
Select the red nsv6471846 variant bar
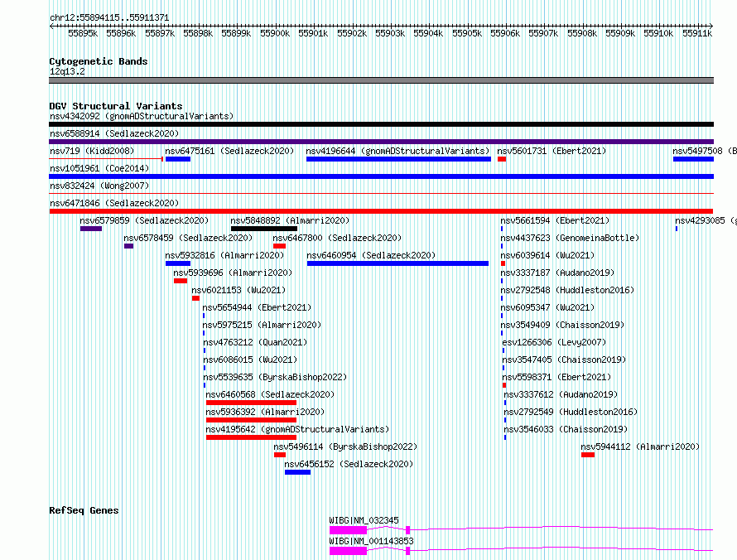point(381,211)
